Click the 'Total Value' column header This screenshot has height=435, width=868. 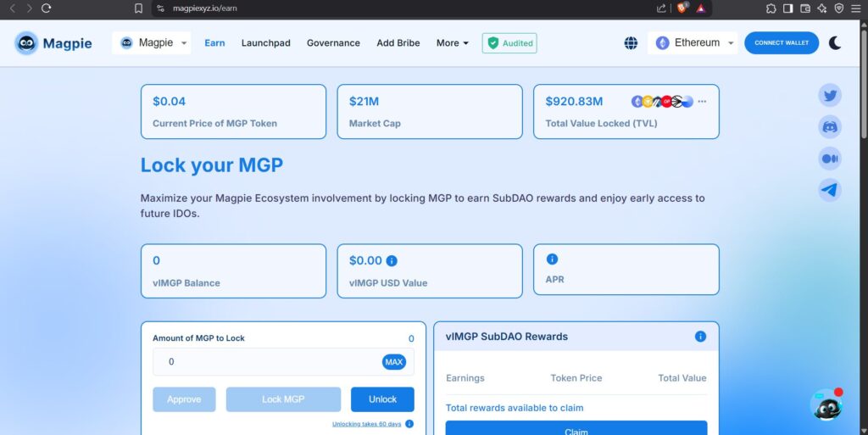coord(682,378)
